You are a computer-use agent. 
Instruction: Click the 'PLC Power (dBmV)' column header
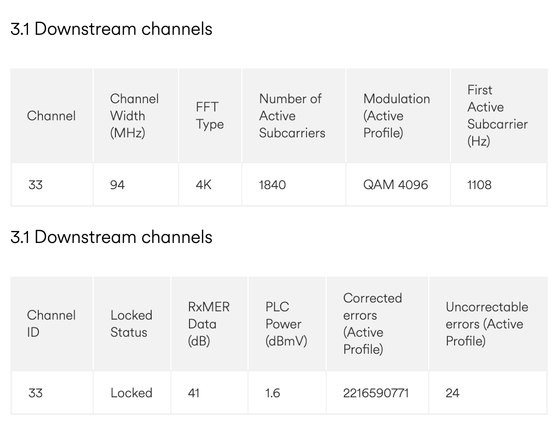tap(286, 324)
